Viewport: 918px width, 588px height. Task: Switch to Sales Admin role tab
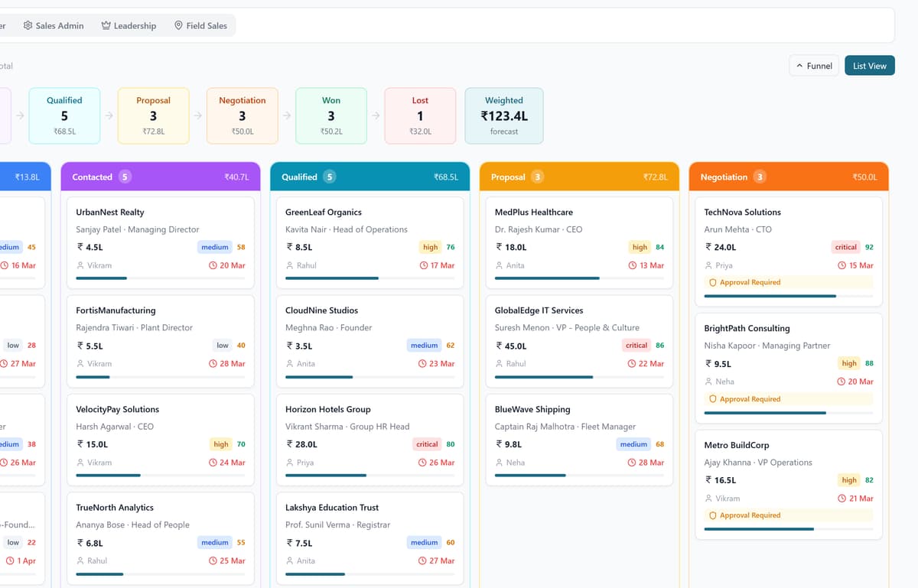click(54, 25)
